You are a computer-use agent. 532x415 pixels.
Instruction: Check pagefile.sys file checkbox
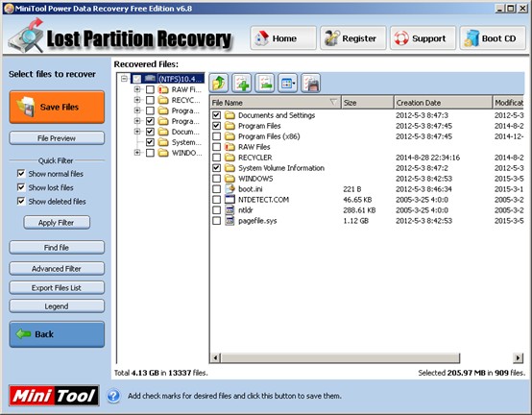[216, 221]
